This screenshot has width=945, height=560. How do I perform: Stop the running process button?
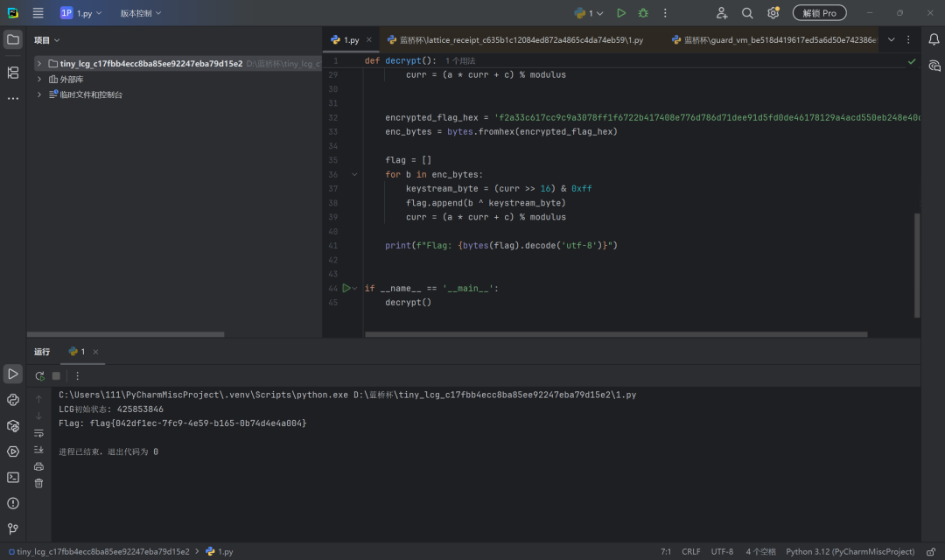(x=56, y=376)
